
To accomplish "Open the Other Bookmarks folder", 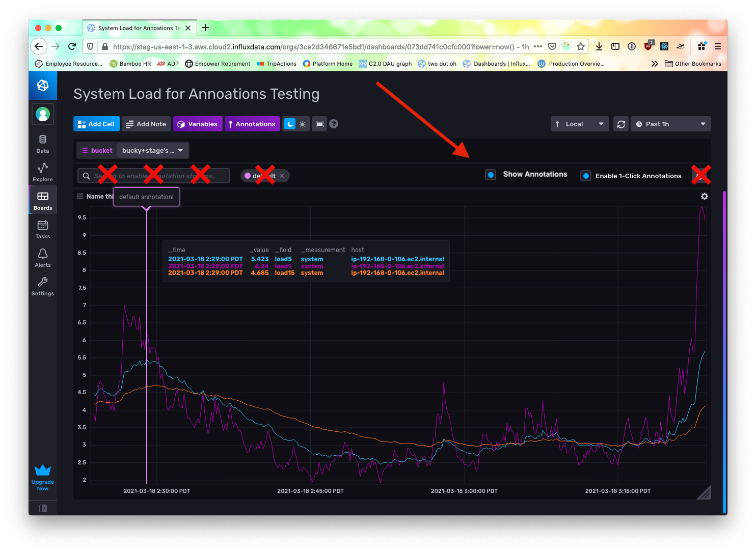I will coord(693,64).
